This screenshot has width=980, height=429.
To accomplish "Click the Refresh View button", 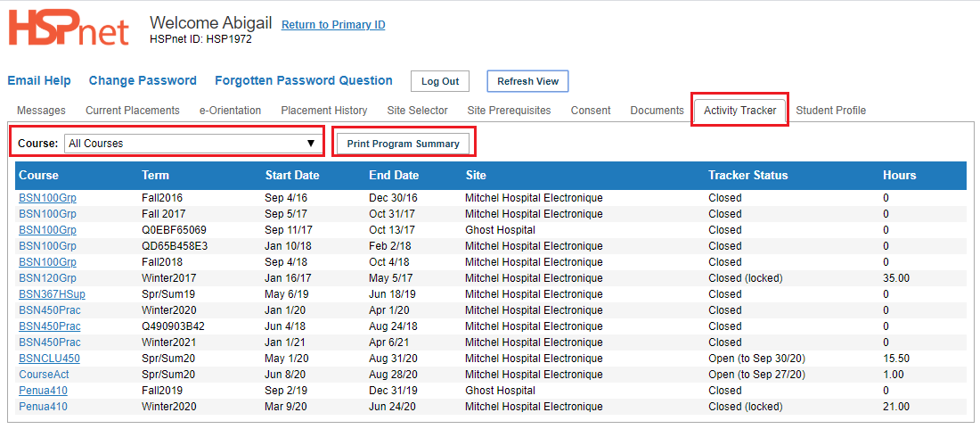I will tap(527, 81).
